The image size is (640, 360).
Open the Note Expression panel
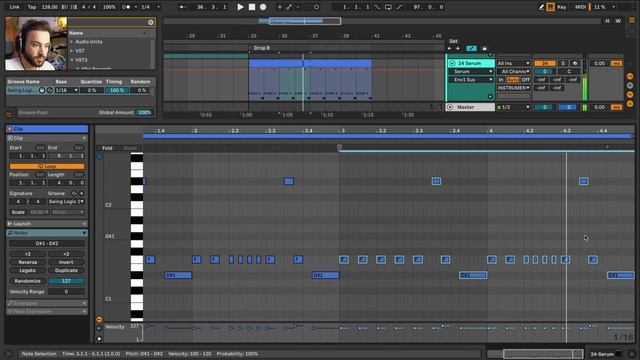(x=47, y=311)
